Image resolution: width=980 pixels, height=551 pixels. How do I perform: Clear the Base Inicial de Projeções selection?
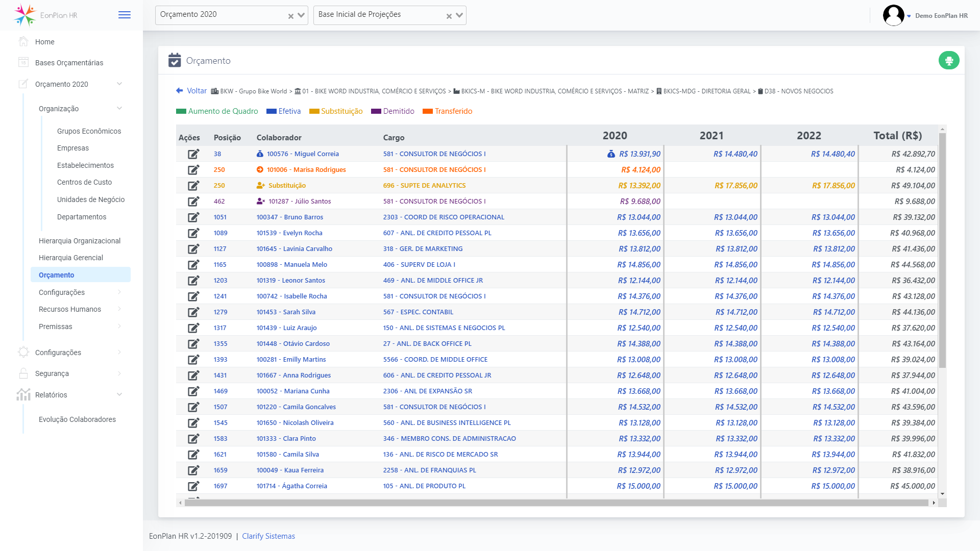(449, 16)
